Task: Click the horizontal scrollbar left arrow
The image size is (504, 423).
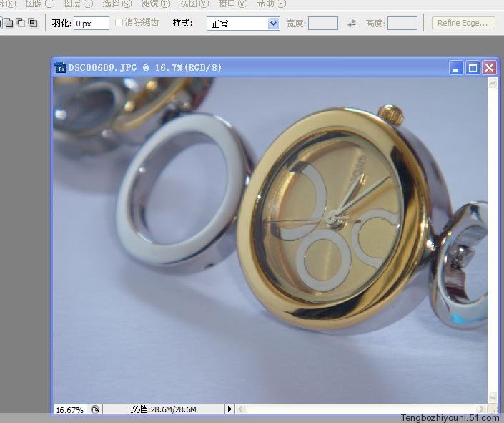Action: click(242, 409)
